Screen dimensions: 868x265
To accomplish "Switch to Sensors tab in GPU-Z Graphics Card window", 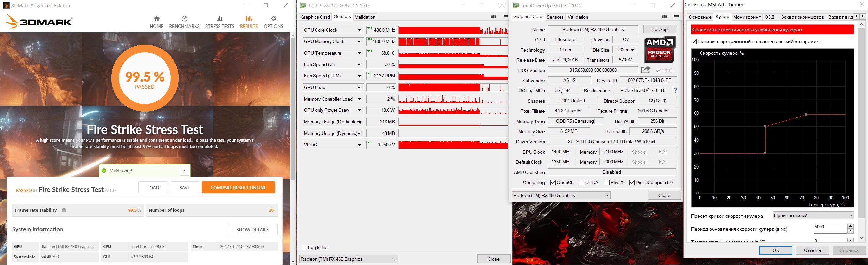I will (x=555, y=17).
